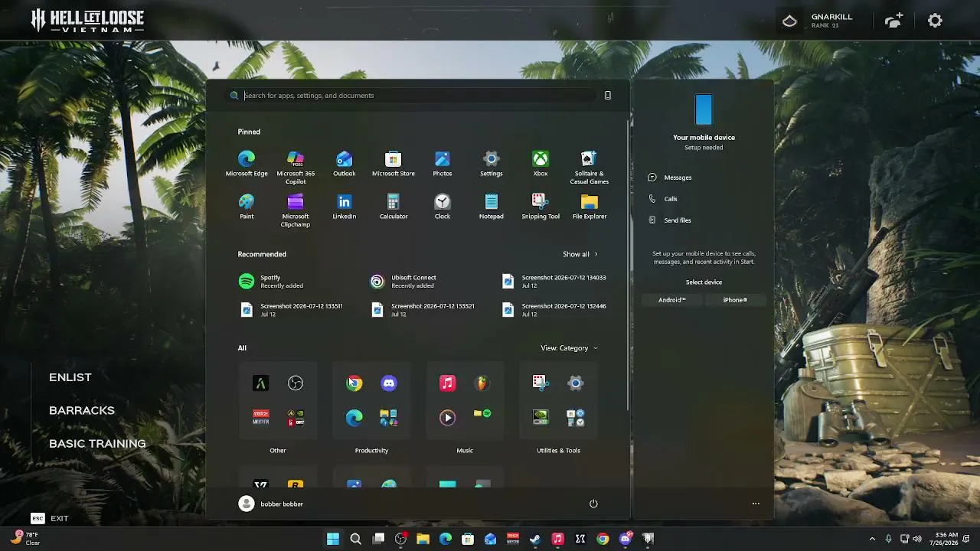This screenshot has height=551, width=980.
Task: Launch Google Chrome in Productivity category
Action: pos(354,383)
